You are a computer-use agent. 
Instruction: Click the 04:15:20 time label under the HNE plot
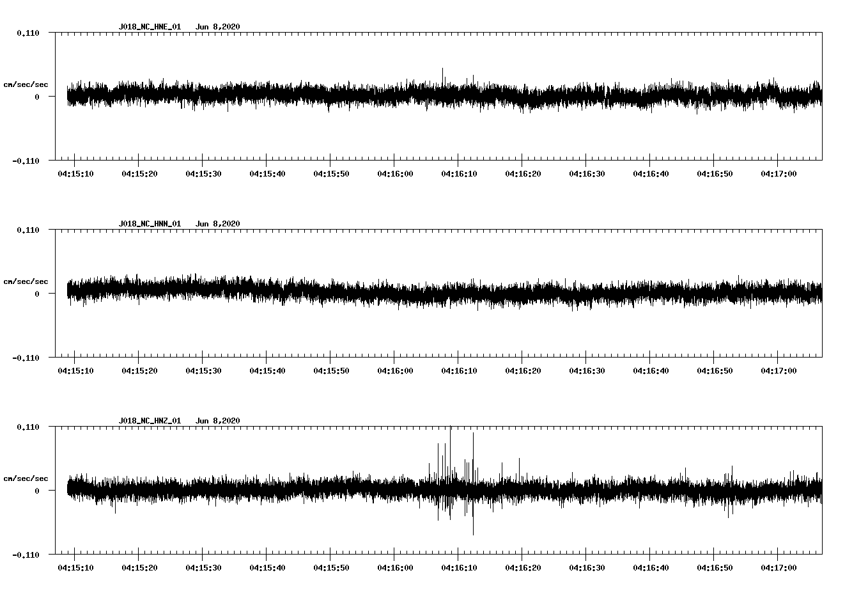point(139,174)
